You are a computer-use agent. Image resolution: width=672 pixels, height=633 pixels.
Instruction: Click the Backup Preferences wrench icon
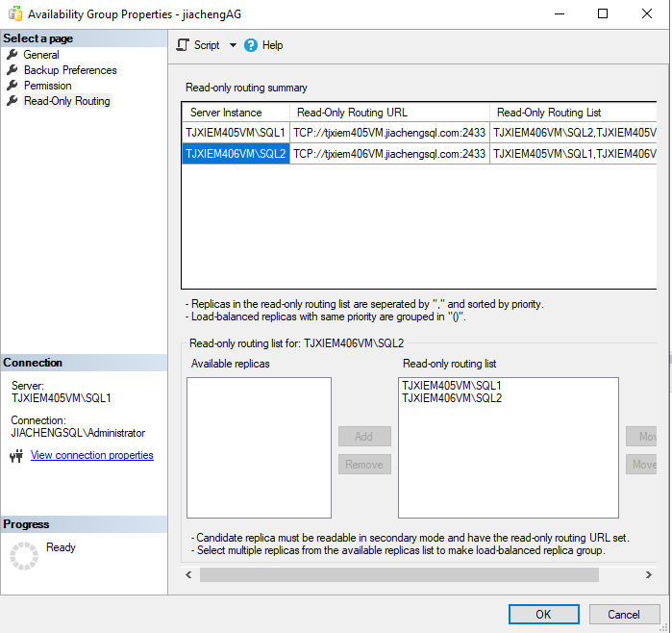point(12,70)
